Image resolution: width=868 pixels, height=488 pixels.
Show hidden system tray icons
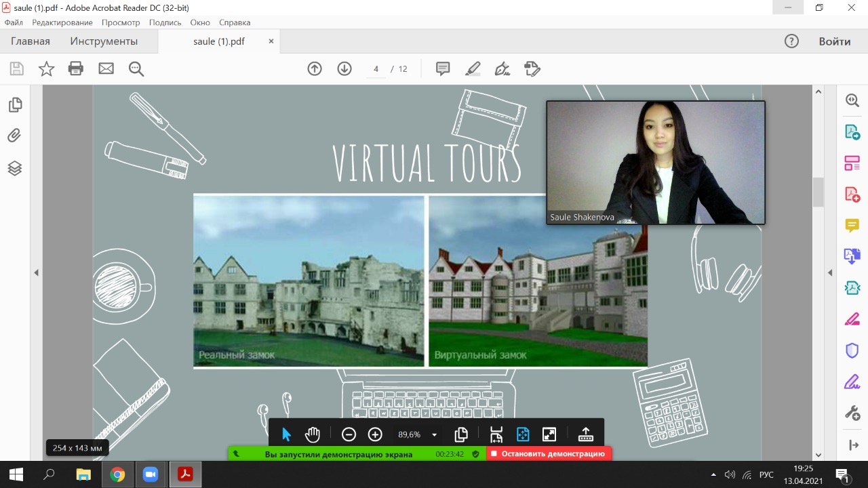pos(713,474)
